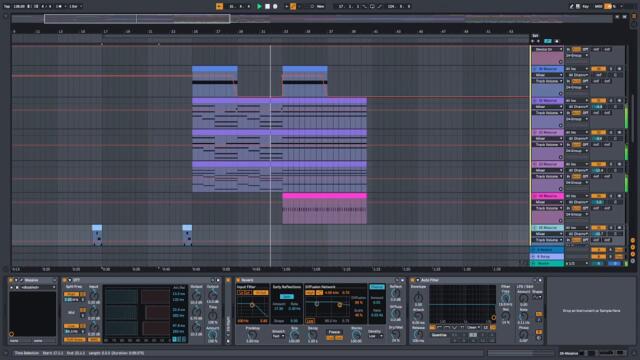Select the B Delay return track
This screenshot has height=360, width=640.
coord(547,256)
